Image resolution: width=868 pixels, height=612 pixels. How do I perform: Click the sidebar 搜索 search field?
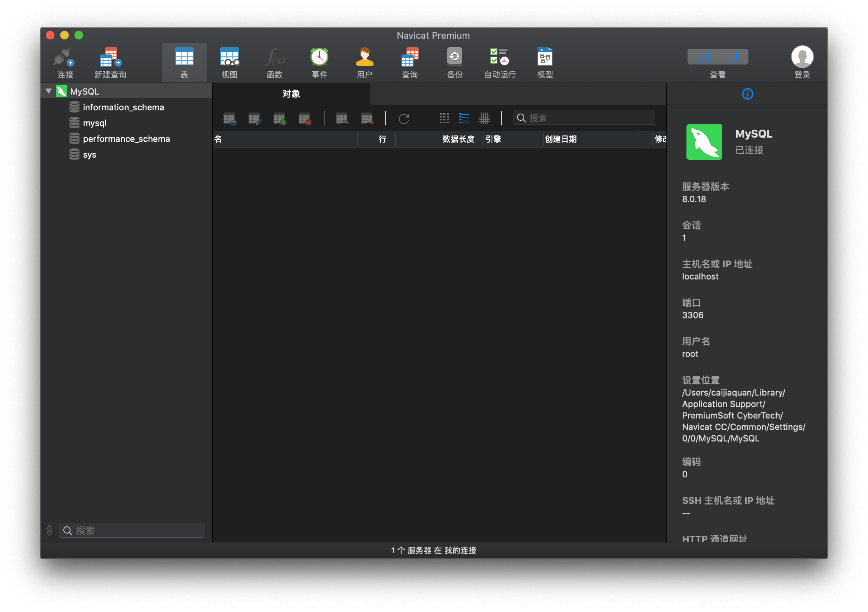(x=131, y=530)
